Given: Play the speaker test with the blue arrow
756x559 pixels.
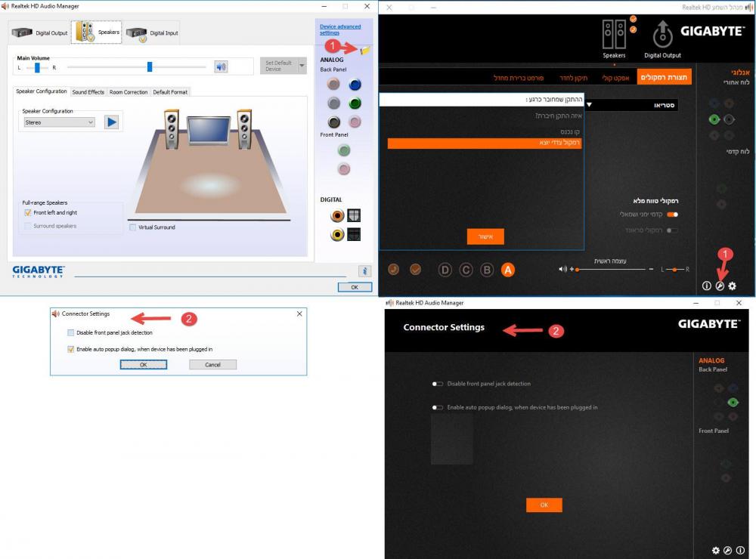Looking at the screenshot, I should pyautogui.click(x=111, y=122).
